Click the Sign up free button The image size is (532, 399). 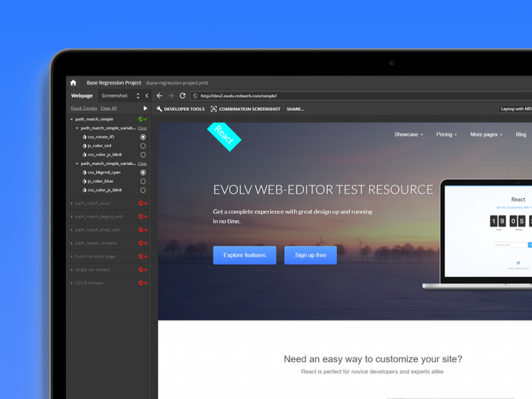point(310,255)
